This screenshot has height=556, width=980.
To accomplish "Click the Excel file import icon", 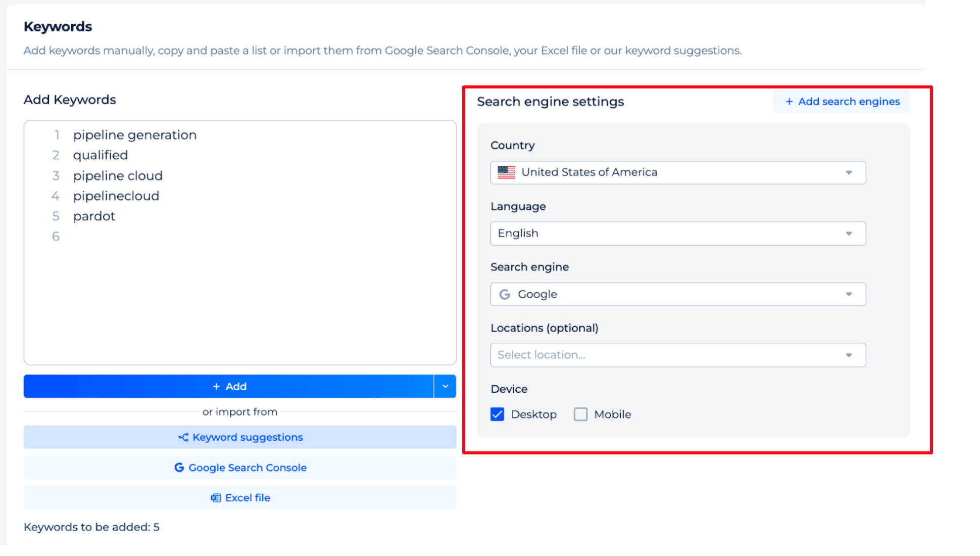I will click(x=216, y=498).
